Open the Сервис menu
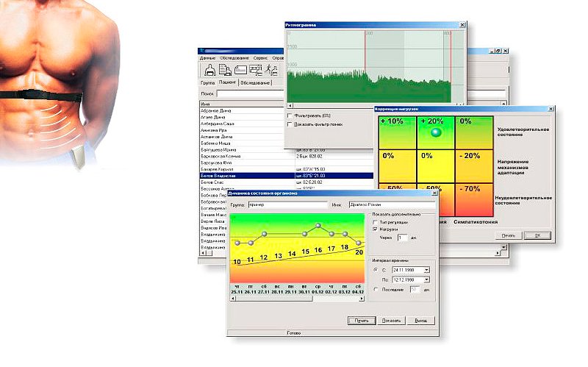This screenshot has width=588, height=367. point(260,58)
